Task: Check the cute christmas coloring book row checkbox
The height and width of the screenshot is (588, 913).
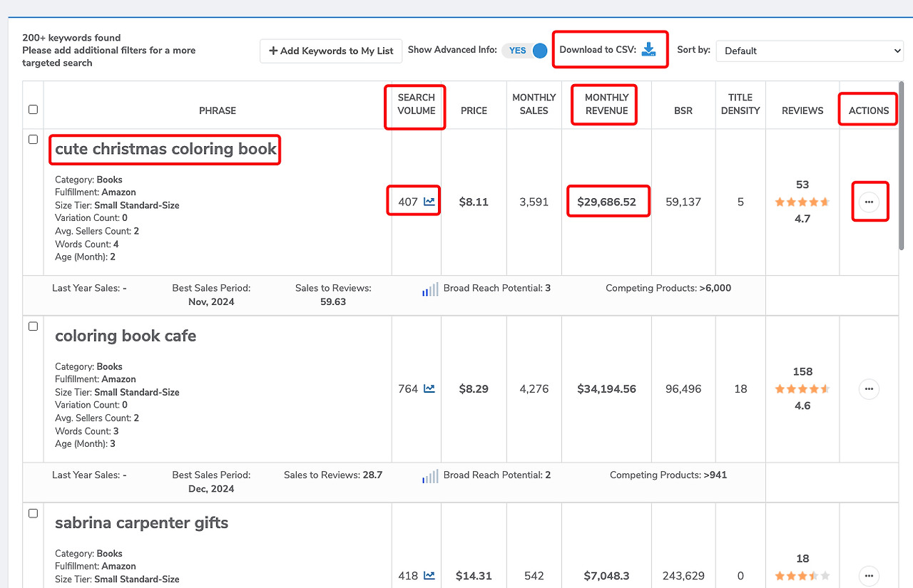Action: [33, 139]
